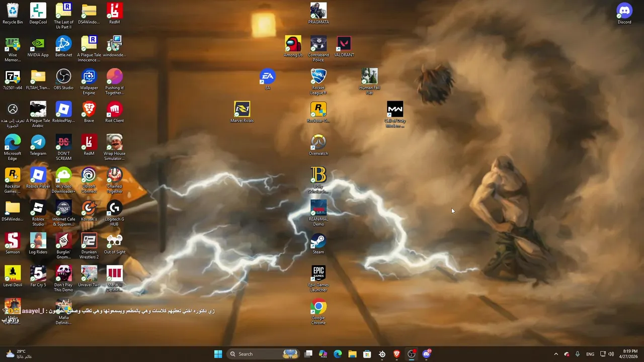Select Call of Duty Modern Warfare icon
This screenshot has width=644, height=362.
coord(395,115)
